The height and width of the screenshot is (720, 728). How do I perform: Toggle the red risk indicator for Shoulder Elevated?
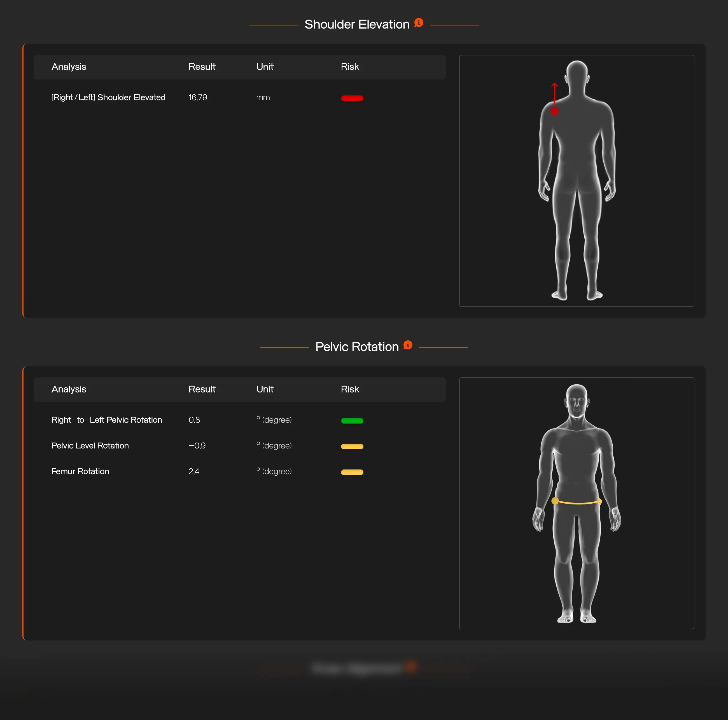pos(352,98)
